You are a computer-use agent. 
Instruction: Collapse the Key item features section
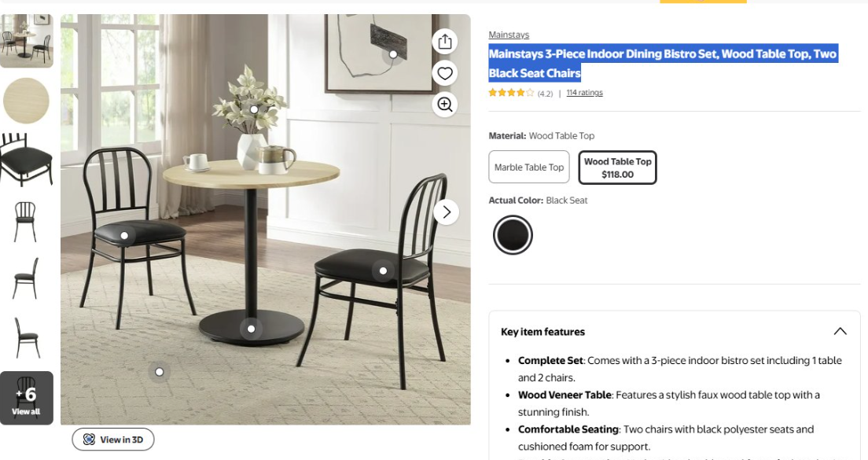(840, 331)
